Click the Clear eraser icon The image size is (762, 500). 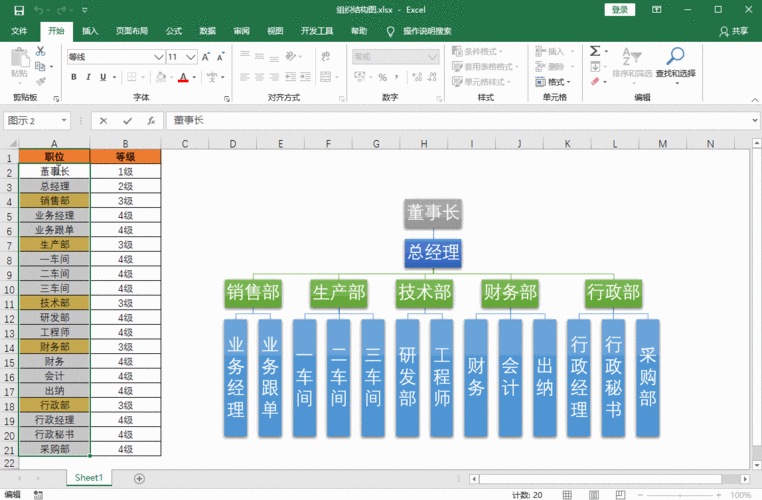click(595, 82)
